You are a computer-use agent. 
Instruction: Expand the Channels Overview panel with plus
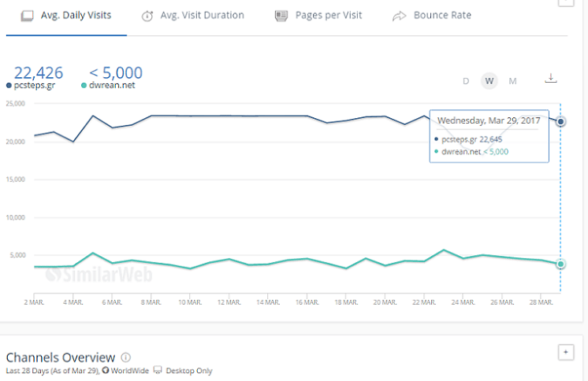(566, 352)
